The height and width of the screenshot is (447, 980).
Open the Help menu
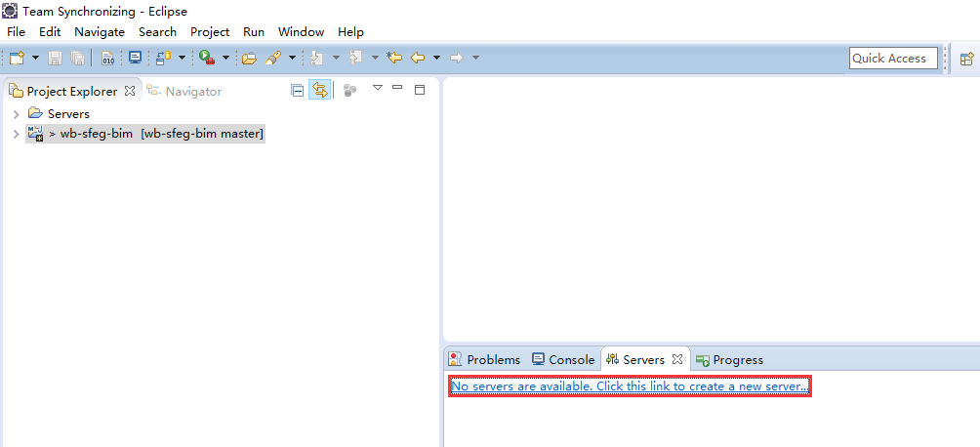350,32
